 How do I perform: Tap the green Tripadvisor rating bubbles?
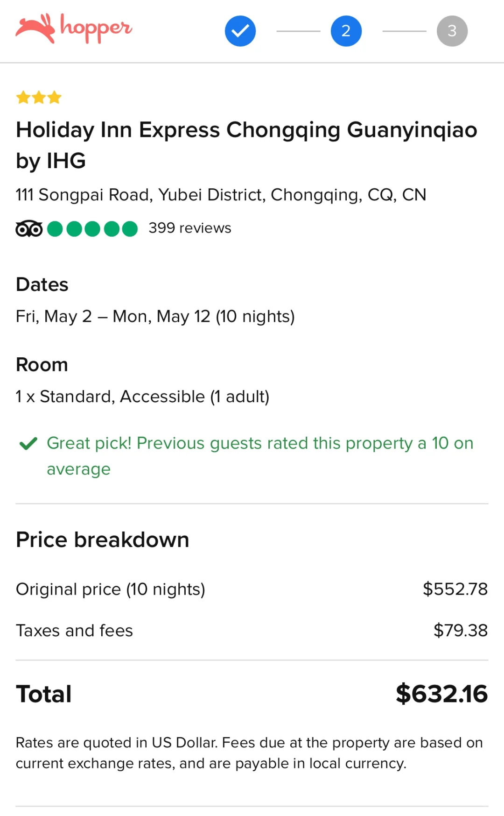click(x=92, y=229)
